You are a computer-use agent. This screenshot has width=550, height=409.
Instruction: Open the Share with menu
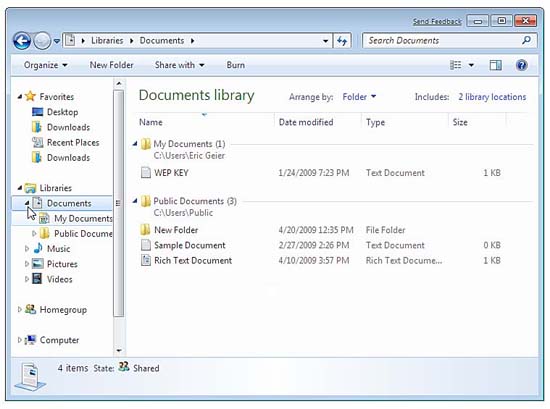(180, 65)
